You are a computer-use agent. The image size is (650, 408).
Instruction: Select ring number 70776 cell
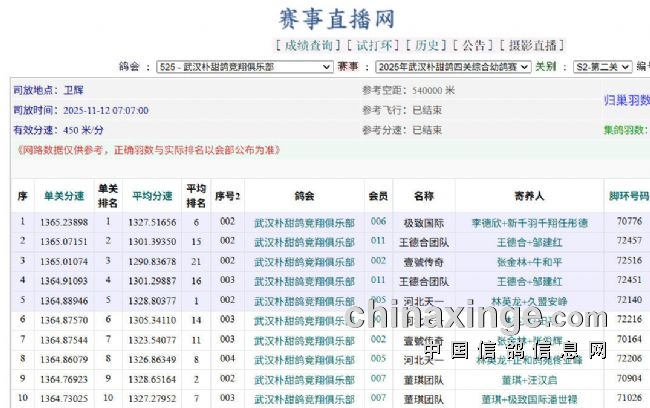tap(629, 222)
